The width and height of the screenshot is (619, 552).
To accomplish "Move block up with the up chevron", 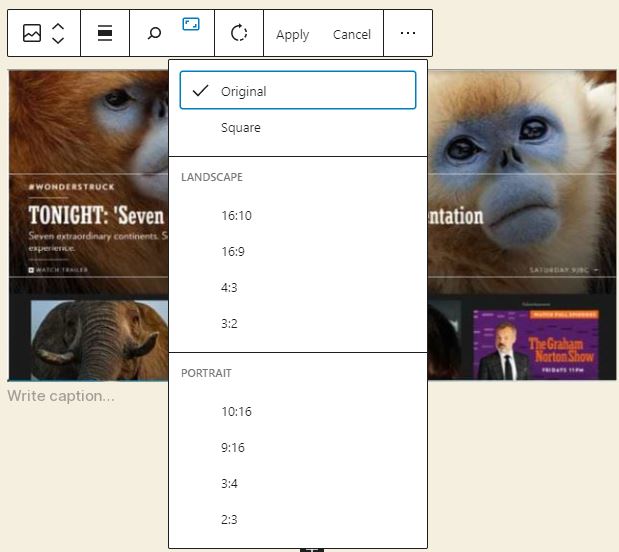I will tap(58, 27).
